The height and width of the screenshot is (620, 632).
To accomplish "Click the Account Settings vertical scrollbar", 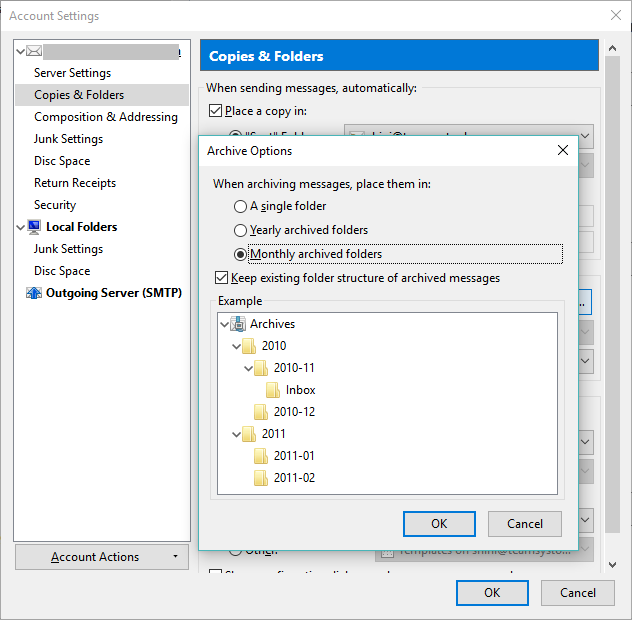I will coord(612,300).
